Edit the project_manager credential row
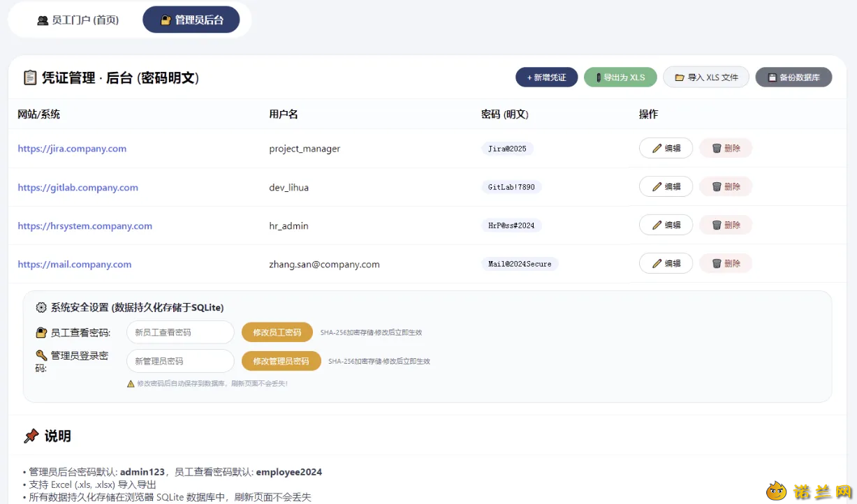 coord(666,148)
